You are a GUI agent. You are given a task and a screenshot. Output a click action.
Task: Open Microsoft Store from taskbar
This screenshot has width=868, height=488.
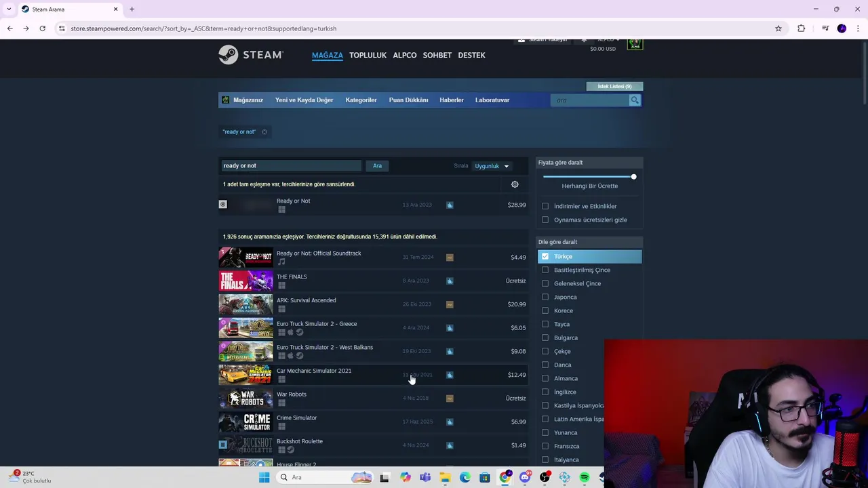point(485,477)
